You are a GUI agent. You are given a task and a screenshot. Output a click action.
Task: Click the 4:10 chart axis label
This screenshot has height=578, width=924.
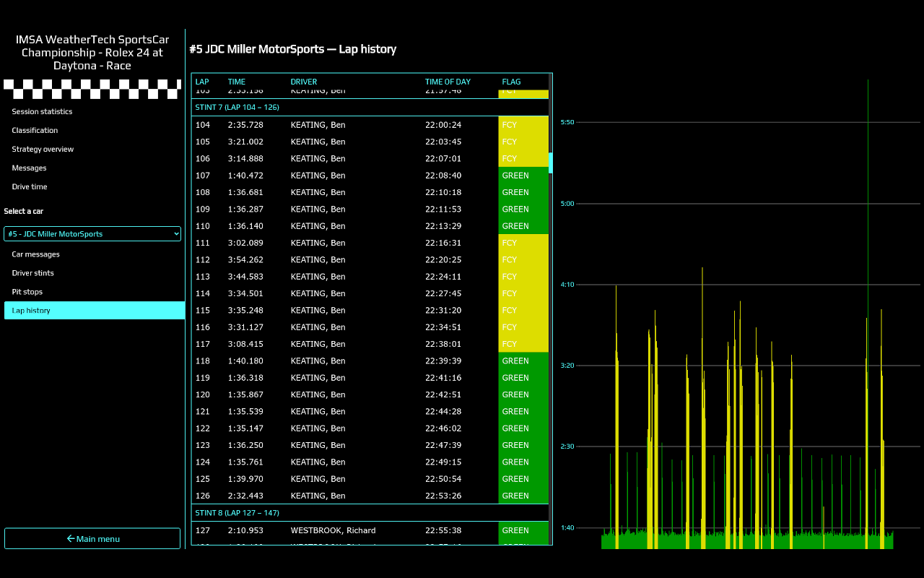pyautogui.click(x=567, y=285)
